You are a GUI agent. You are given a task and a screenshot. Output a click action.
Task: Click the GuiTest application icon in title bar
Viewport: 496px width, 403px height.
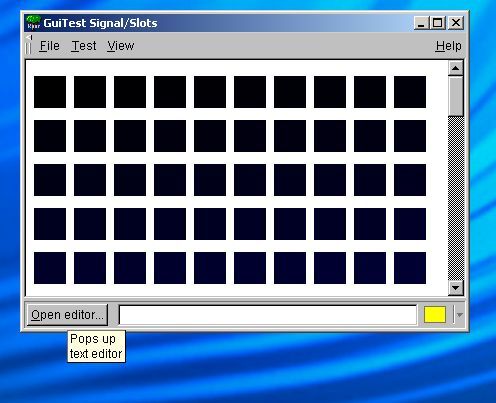(x=33, y=23)
